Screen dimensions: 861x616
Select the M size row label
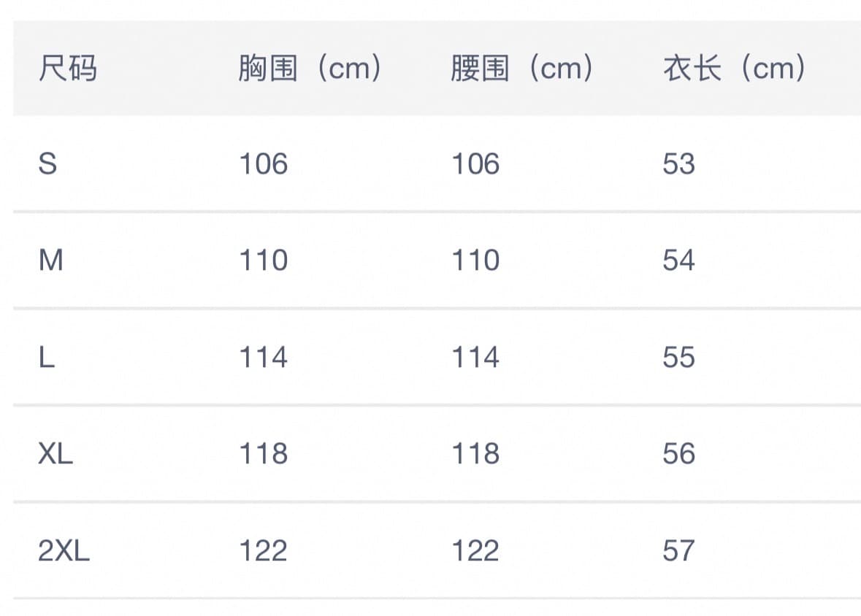51,260
